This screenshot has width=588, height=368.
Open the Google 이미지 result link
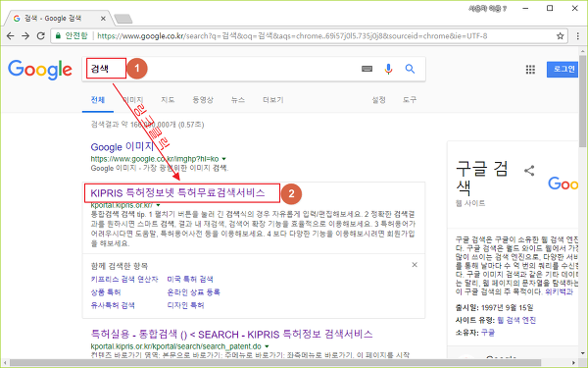pyautogui.click(x=122, y=147)
